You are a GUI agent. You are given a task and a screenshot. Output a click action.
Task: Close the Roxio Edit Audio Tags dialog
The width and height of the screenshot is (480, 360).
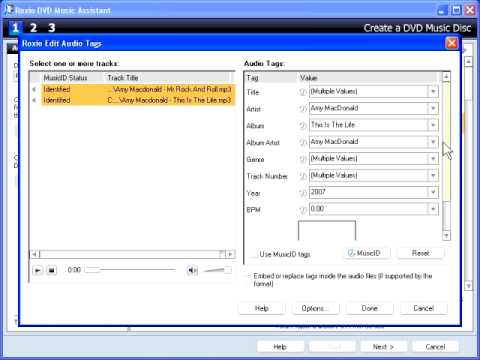click(452, 43)
